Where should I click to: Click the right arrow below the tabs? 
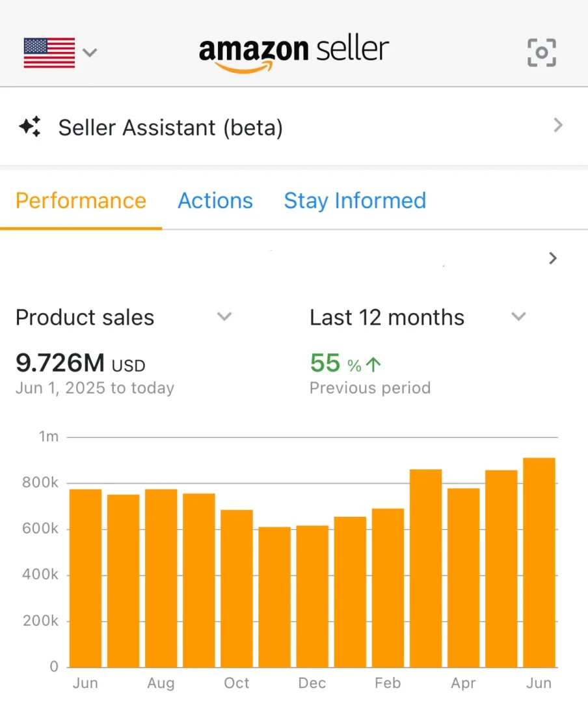tap(553, 258)
